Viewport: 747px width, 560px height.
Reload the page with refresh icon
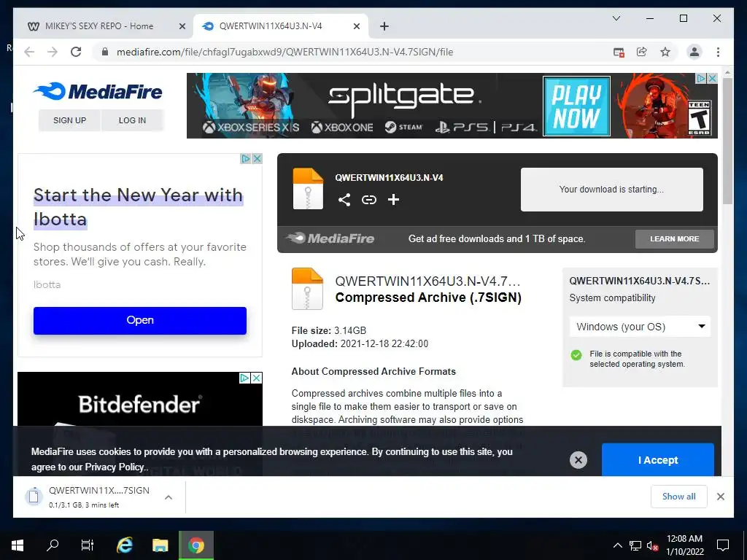point(76,52)
